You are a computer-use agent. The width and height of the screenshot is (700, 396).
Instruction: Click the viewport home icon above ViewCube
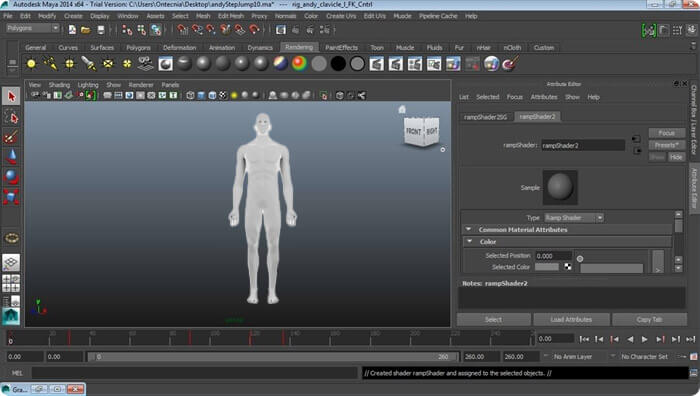pos(402,109)
